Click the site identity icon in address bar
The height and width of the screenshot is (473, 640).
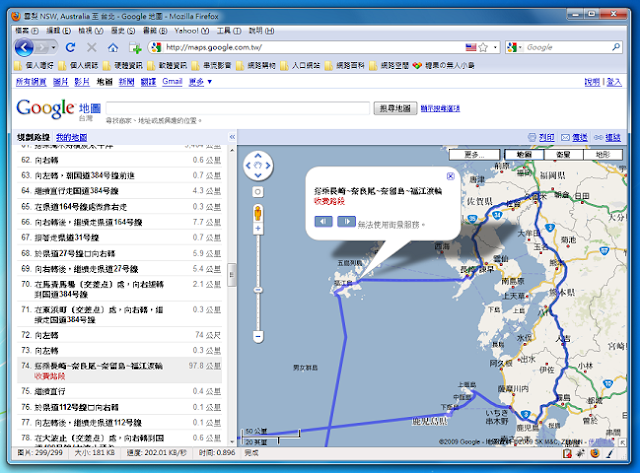coord(156,47)
